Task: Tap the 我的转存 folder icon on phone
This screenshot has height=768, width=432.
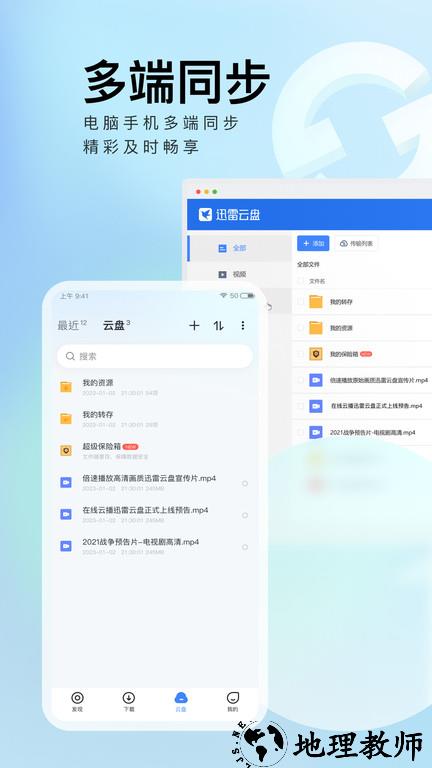Action: pyautogui.click(x=66, y=419)
